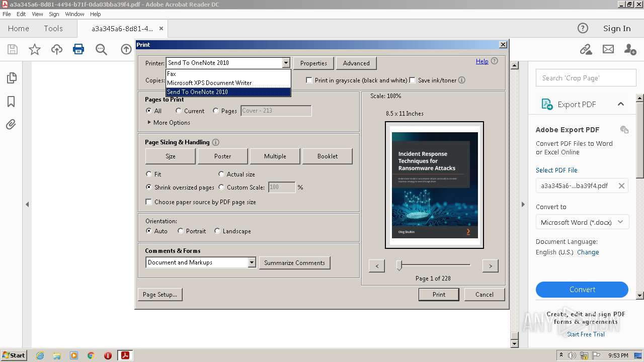Choose Microsoft XPS Document Writer printer

[228, 82]
